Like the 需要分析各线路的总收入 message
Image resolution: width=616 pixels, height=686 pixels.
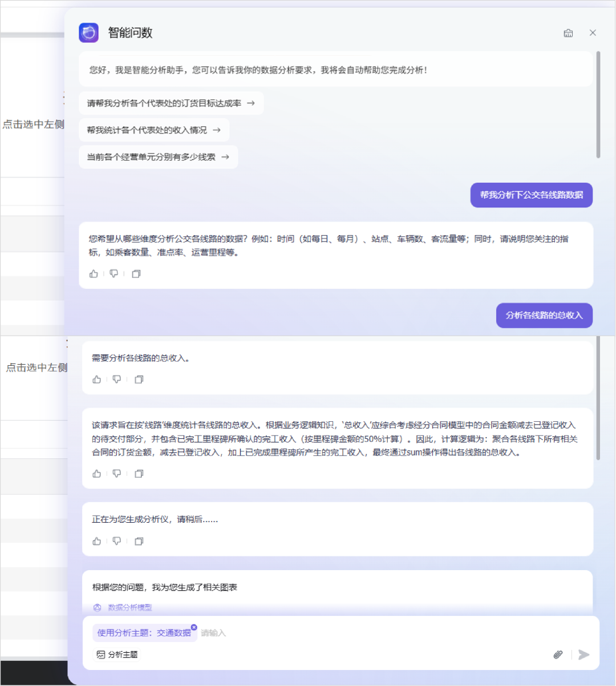tap(96, 379)
